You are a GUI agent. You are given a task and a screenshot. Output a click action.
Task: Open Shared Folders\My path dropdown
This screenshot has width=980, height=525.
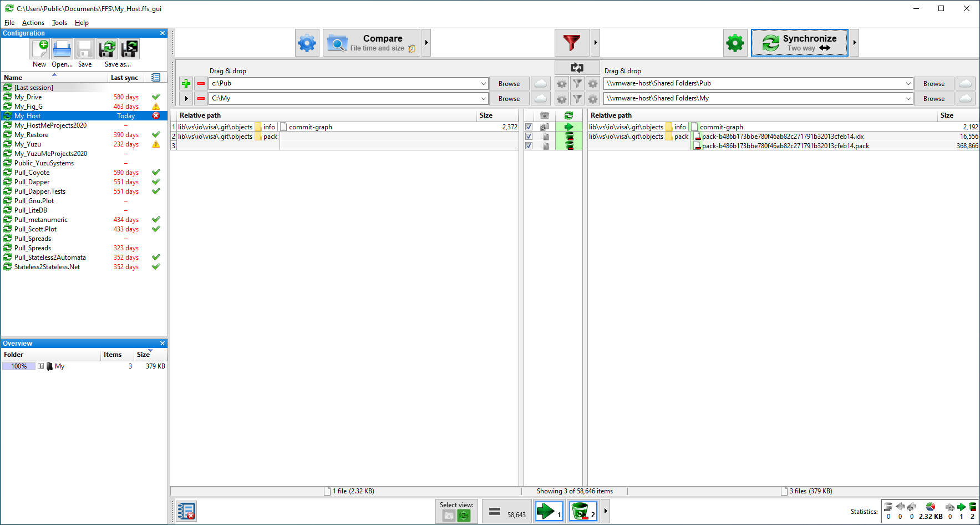908,99
